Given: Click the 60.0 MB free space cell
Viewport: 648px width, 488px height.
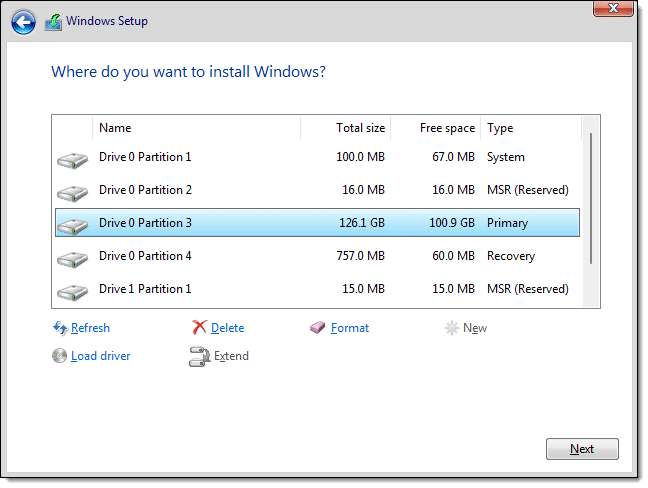Looking at the screenshot, I should click(453, 256).
